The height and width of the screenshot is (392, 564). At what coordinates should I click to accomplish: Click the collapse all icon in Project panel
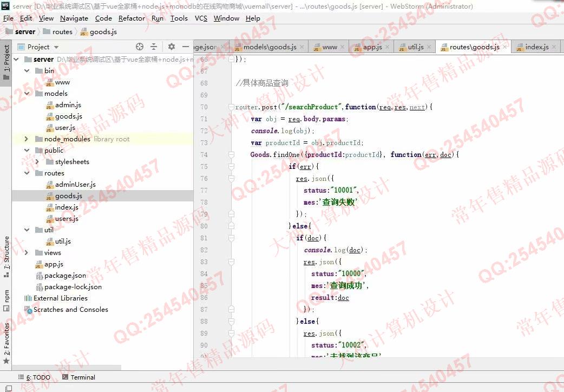click(x=154, y=47)
